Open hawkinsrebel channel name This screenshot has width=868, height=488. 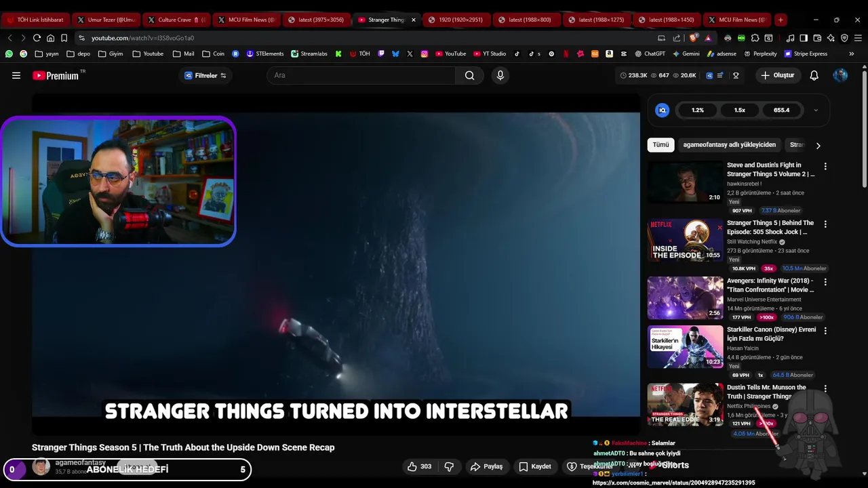point(744,184)
